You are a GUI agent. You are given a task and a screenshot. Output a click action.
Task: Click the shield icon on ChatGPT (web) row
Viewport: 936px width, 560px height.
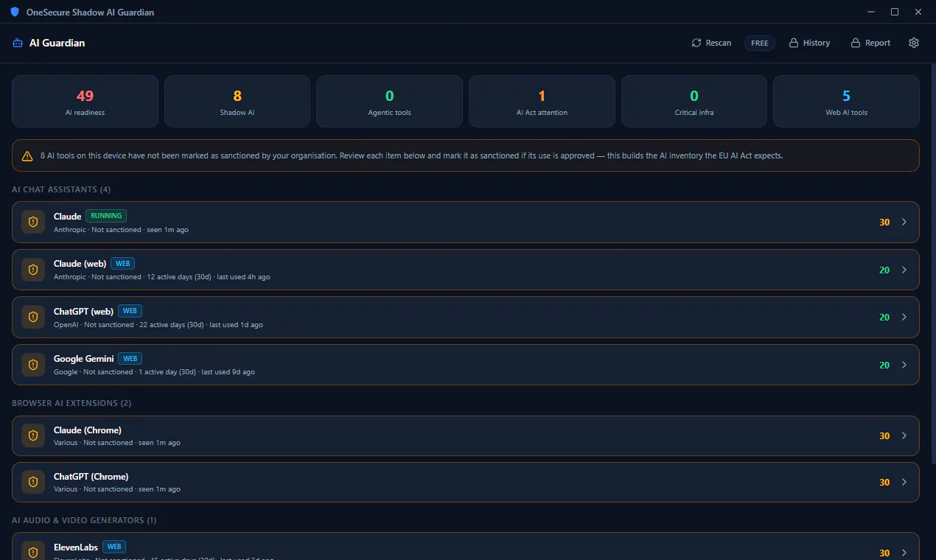33,317
